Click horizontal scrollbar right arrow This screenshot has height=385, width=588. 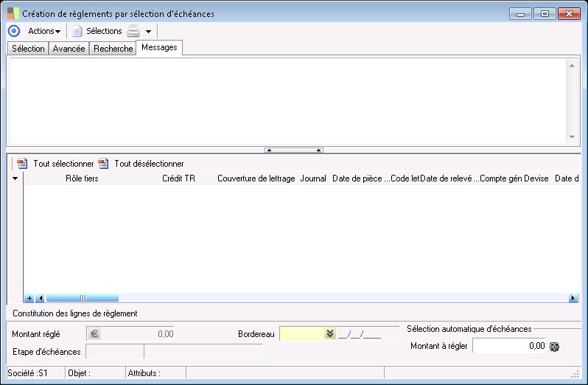[573, 298]
